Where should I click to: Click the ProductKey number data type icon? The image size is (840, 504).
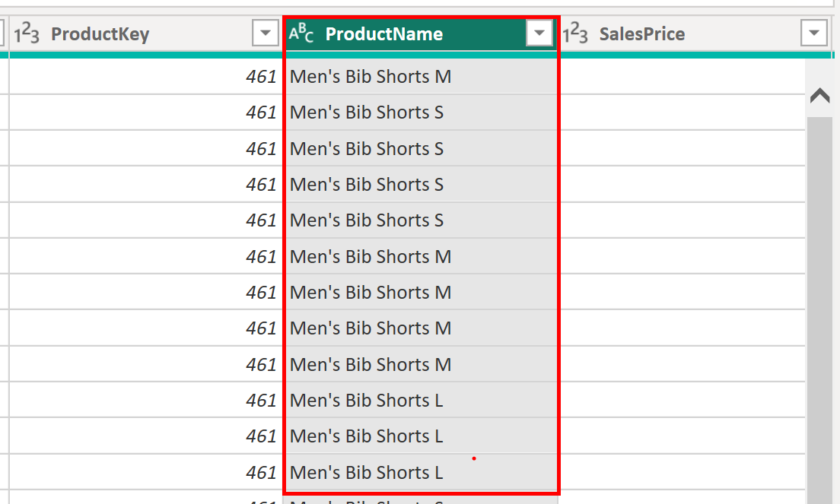click(27, 34)
